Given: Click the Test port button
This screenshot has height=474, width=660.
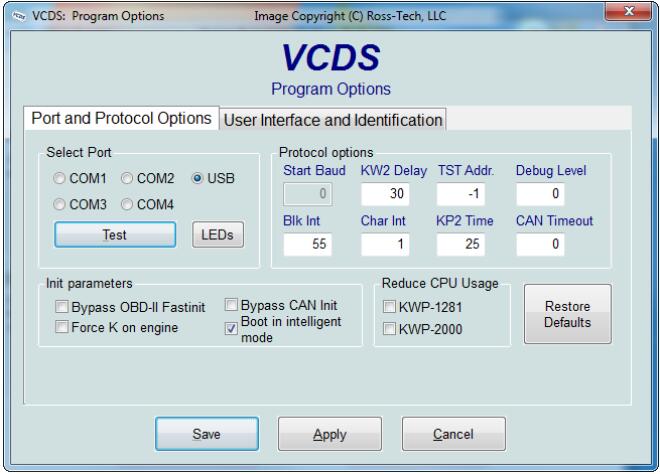Looking at the screenshot, I should click(115, 234).
